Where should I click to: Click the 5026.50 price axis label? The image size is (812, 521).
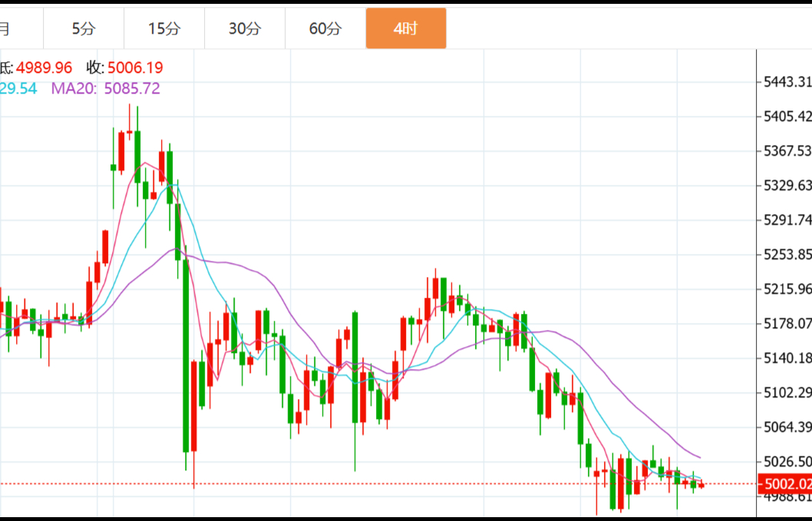pos(786,461)
